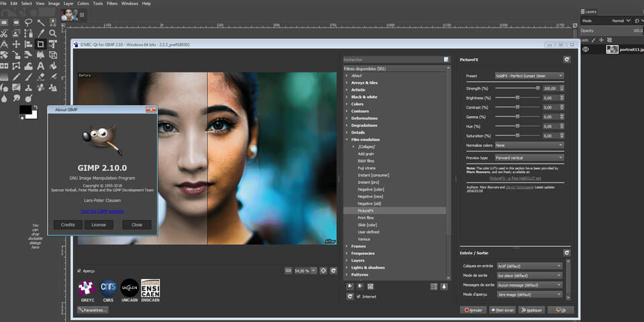Open the Mode d'aperçu dropdown
This screenshot has height=322, width=644.
(529, 294)
